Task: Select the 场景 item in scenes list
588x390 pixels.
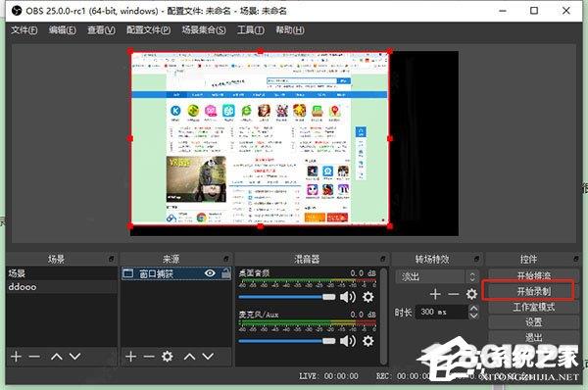Action: (62, 273)
